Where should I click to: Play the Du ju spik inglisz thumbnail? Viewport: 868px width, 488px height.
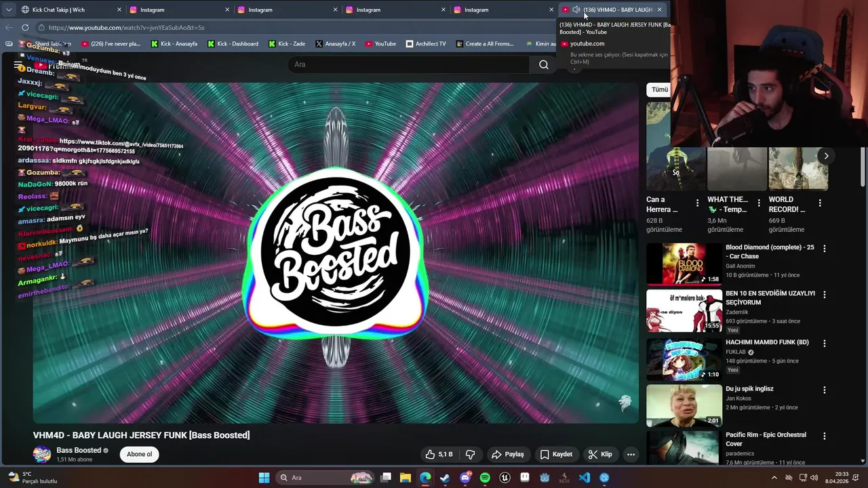click(x=684, y=405)
